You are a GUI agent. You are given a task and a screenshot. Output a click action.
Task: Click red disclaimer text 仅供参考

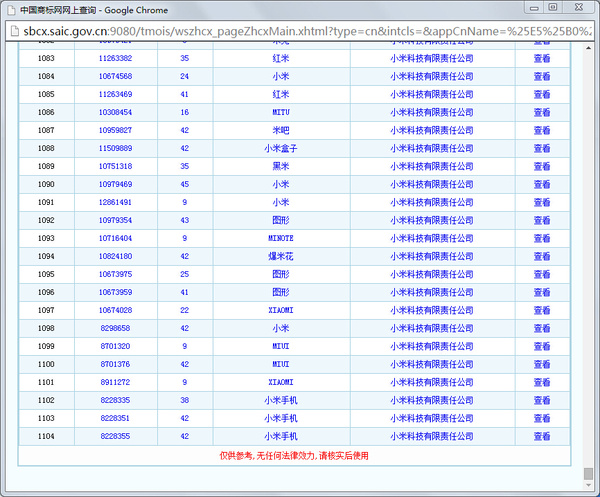point(294,455)
